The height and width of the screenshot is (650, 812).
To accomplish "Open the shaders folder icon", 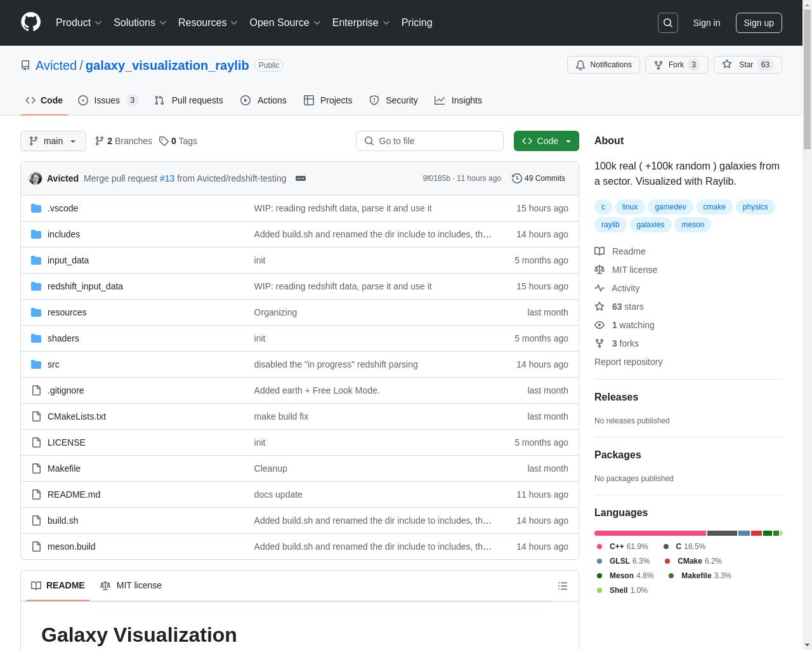I will point(36,338).
